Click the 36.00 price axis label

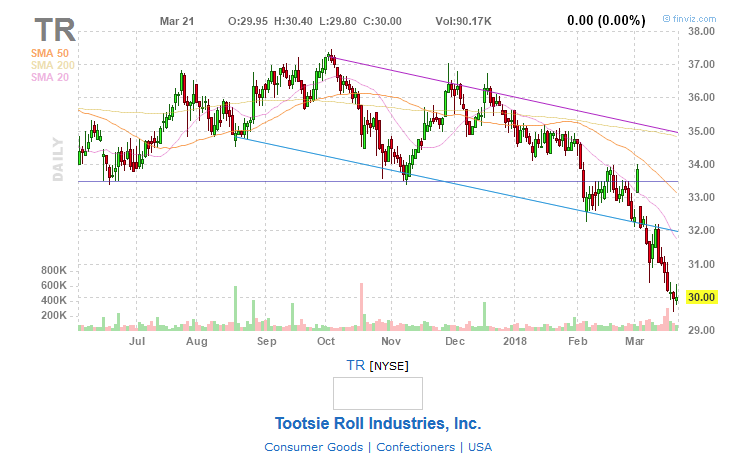click(701, 98)
